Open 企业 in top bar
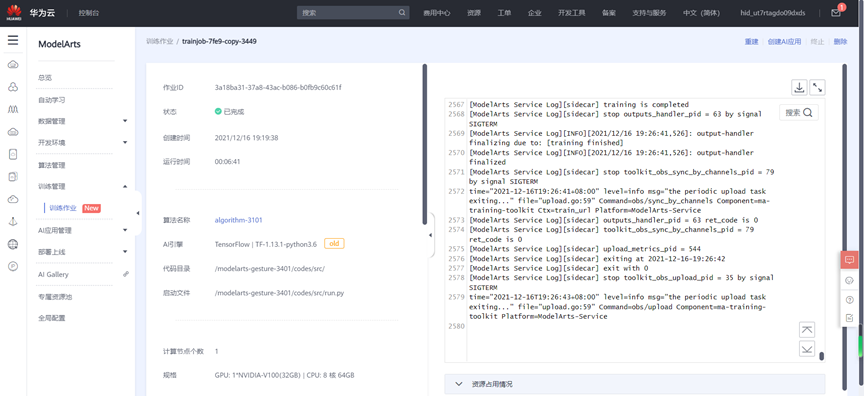Image resolution: width=864 pixels, height=396 pixels. pyautogui.click(x=534, y=13)
